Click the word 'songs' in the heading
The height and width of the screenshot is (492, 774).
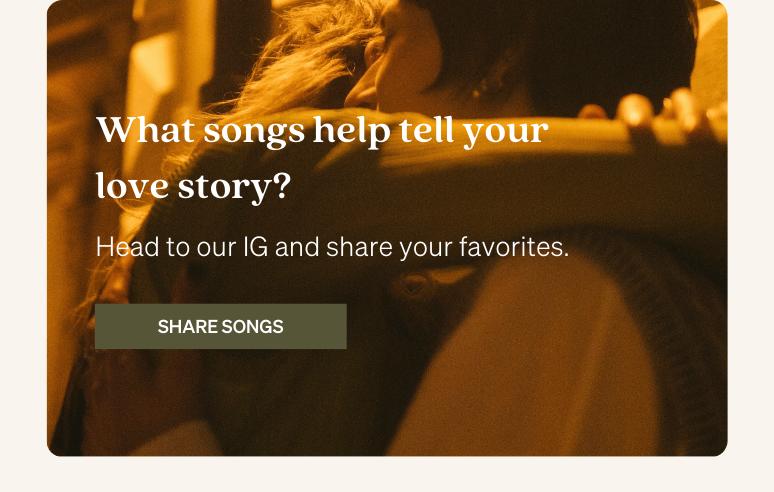(x=254, y=132)
